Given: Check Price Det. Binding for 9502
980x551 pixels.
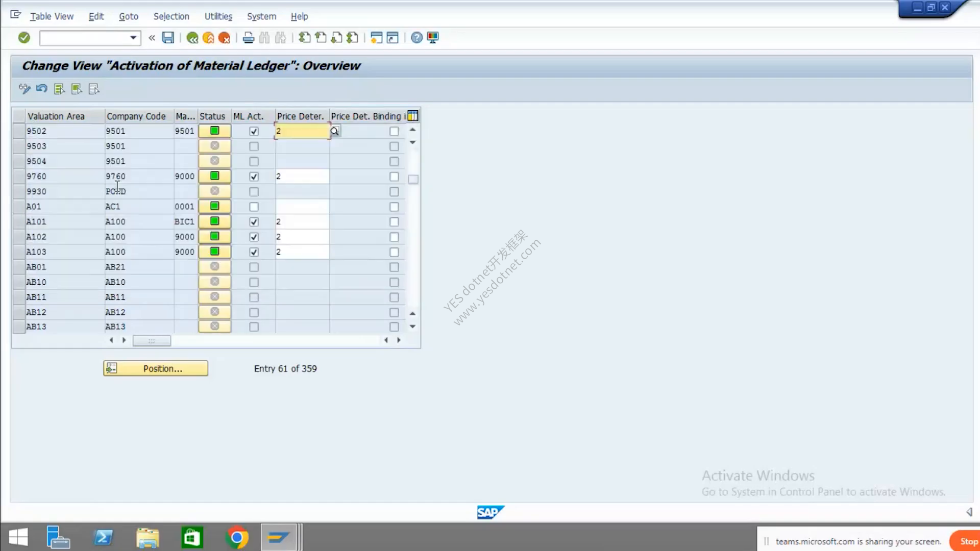Looking at the screenshot, I should (x=394, y=131).
